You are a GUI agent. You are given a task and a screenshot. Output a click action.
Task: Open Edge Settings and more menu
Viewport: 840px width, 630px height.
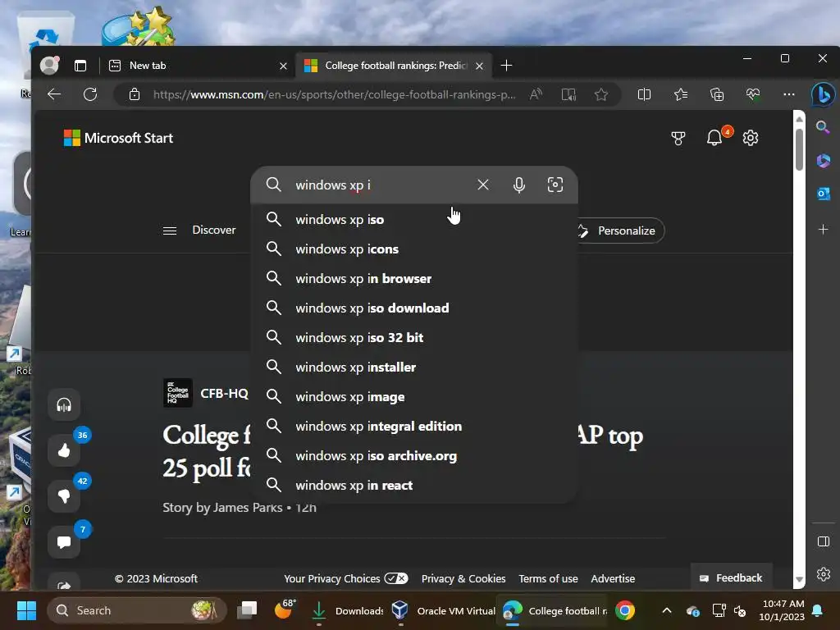(x=788, y=94)
